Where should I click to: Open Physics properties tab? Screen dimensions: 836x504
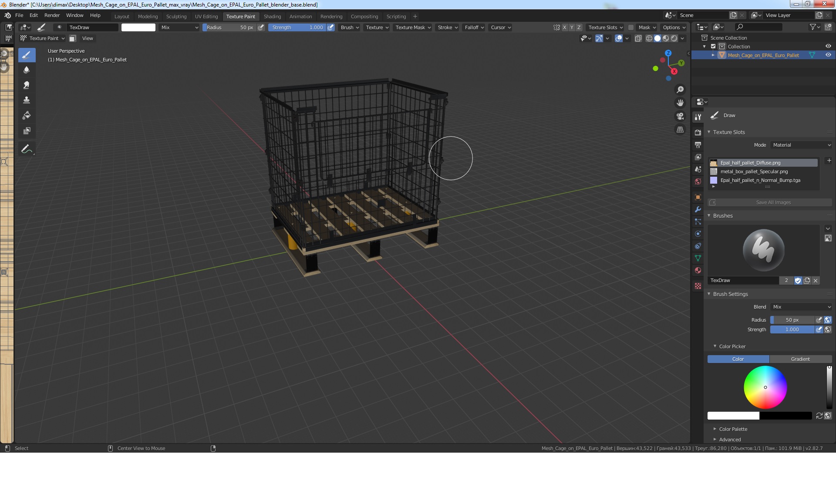[x=698, y=234]
